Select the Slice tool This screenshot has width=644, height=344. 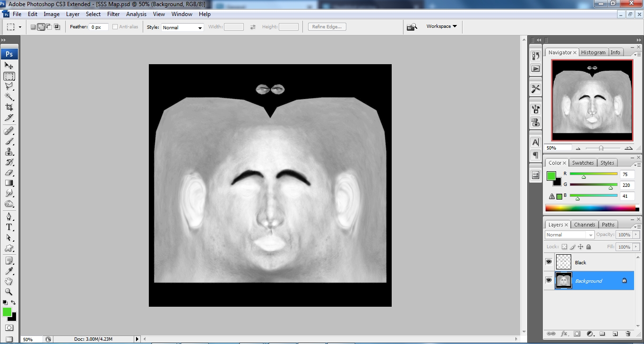coord(9,117)
